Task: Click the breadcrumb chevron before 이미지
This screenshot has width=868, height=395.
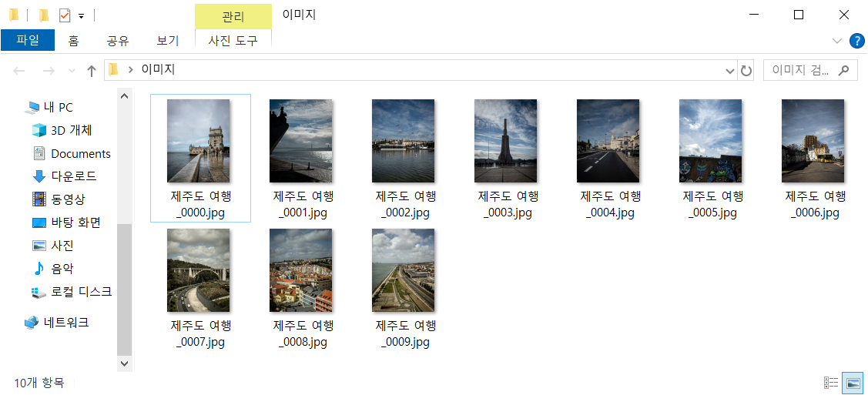Action: [x=131, y=70]
